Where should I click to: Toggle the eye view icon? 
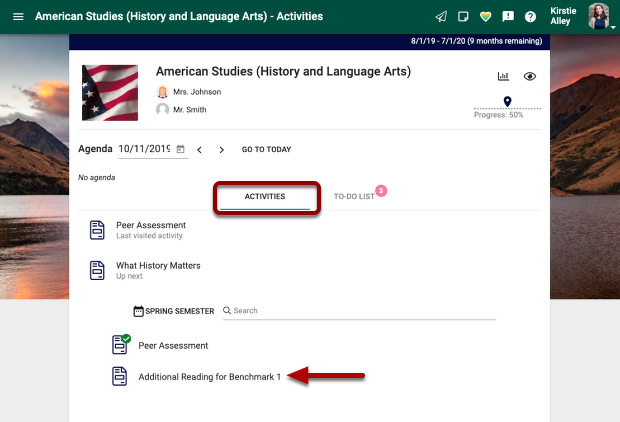(530, 77)
